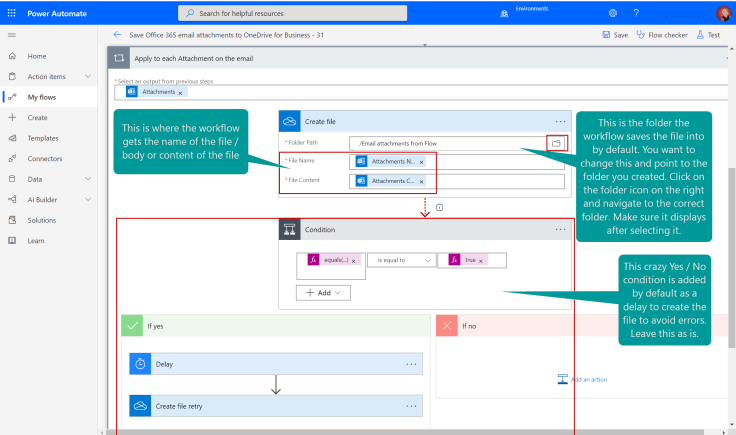Toggle the hamburger navigation menu
The image size is (736, 435).
[12, 35]
